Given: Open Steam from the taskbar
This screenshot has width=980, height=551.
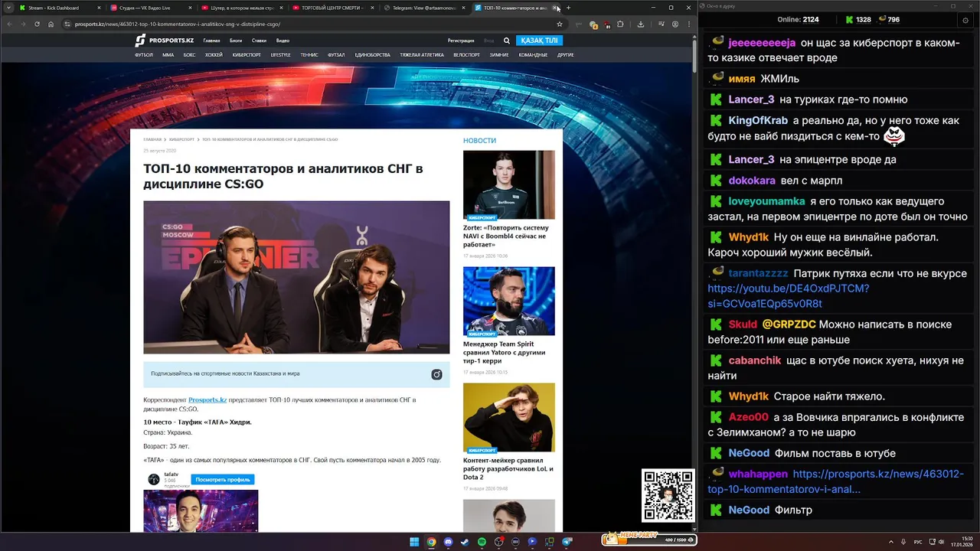Looking at the screenshot, I should [x=465, y=542].
